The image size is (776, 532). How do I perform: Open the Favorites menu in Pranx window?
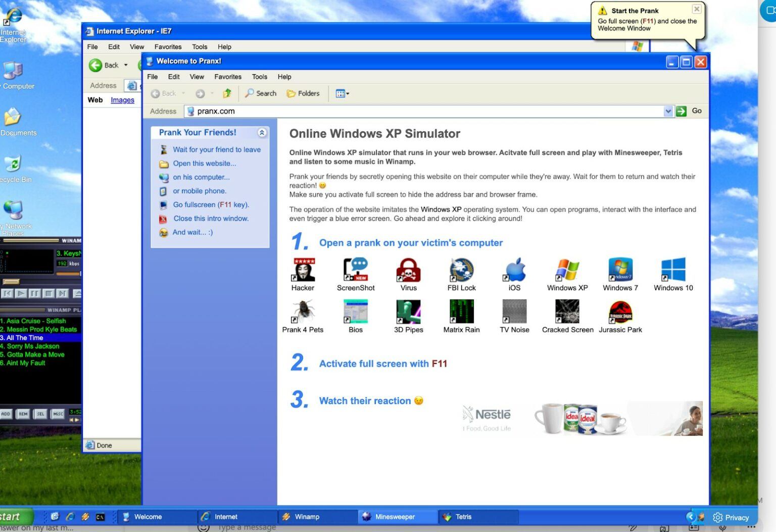[227, 77]
